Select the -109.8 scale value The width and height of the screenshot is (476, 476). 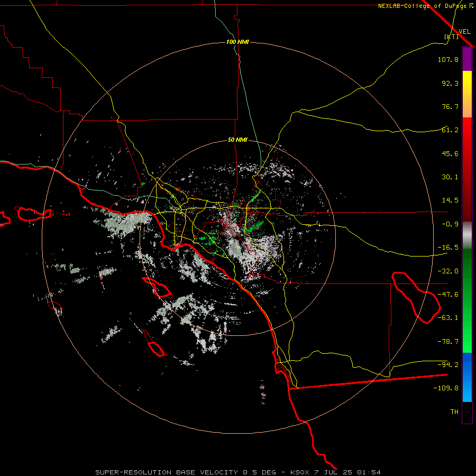446,388
